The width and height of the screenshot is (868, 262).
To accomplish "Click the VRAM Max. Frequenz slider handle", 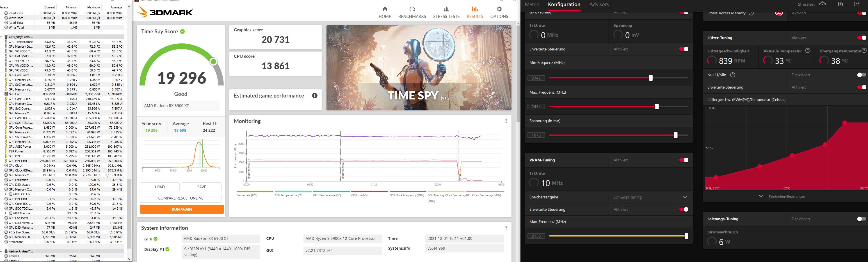I will click(686, 236).
